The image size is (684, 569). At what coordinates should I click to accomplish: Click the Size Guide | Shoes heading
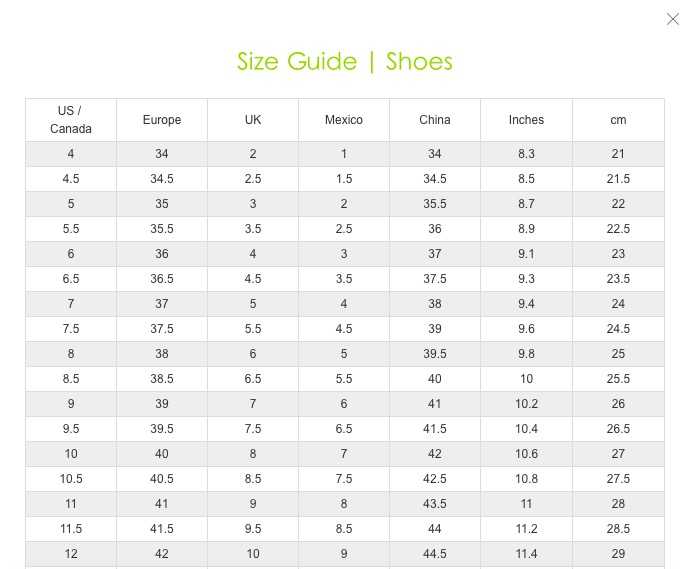[x=344, y=62]
